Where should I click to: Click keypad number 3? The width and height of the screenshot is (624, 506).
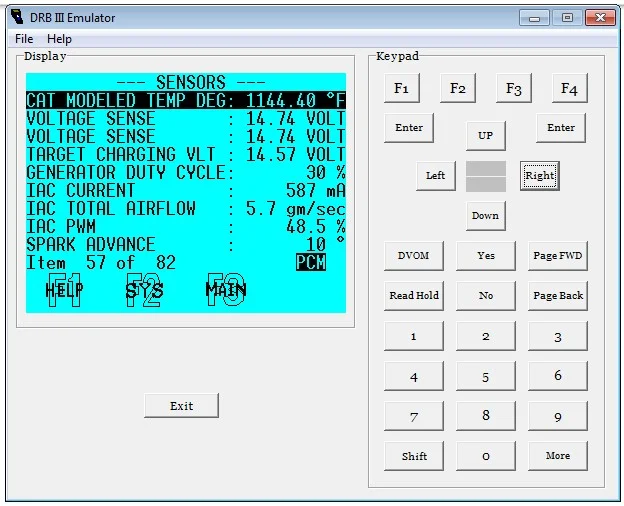click(x=558, y=336)
